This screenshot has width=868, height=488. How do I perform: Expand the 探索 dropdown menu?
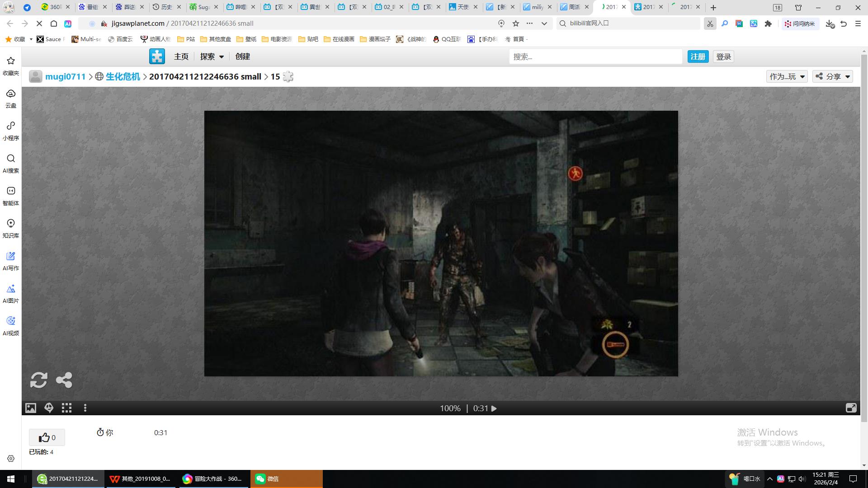click(212, 56)
